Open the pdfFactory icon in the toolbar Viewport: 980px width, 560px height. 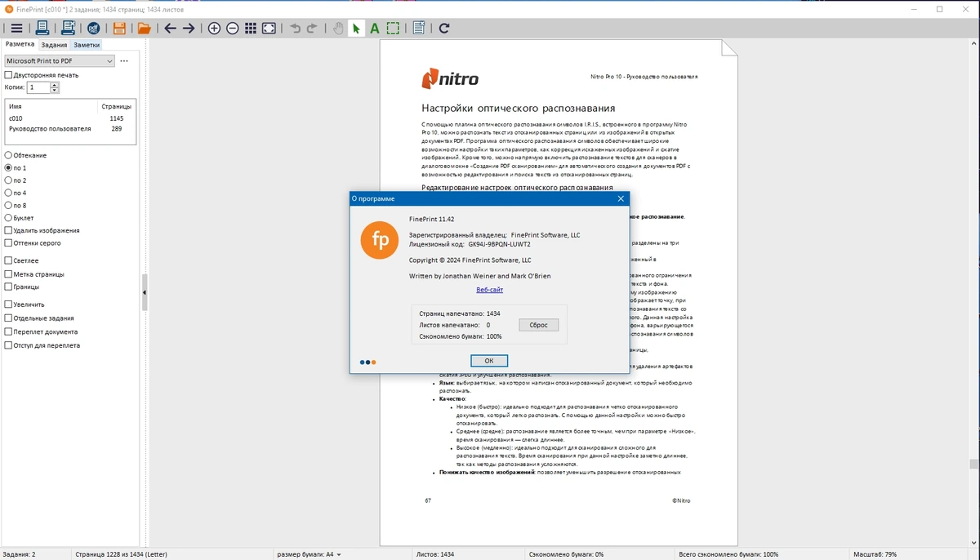pos(94,29)
